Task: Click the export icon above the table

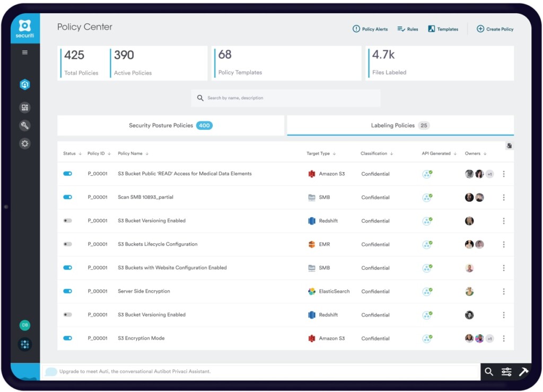Action: pos(509,146)
